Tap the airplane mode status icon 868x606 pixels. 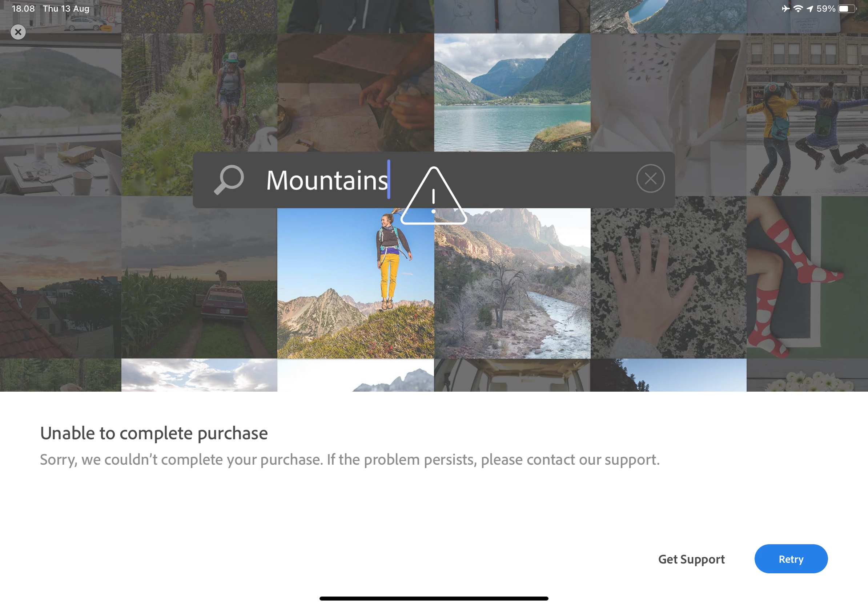(x=785, y=8)
